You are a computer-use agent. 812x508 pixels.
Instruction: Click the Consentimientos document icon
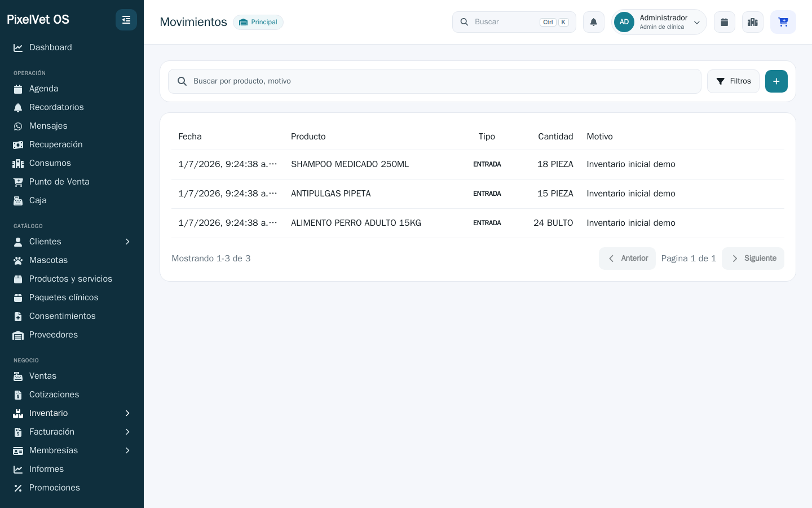pyautogui.click(x=18, y=317)
